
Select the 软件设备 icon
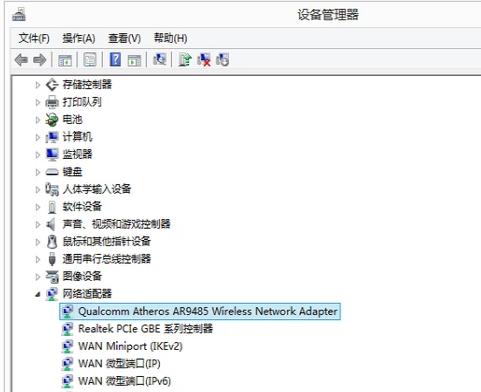pyautogui.click(x=52, y=207)
